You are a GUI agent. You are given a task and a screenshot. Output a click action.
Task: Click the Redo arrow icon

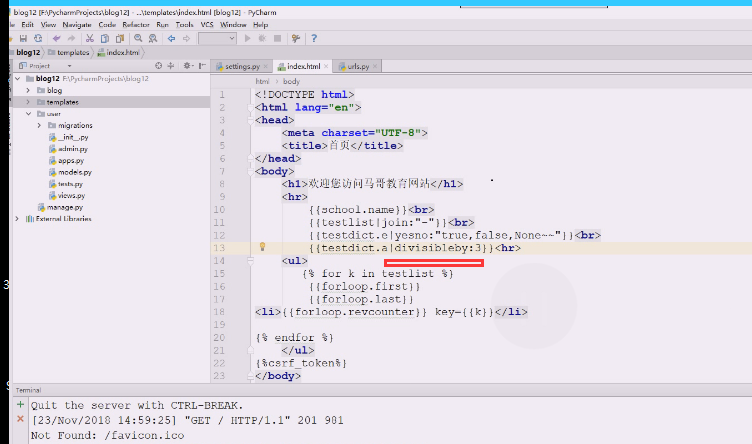tap(71, 38)
